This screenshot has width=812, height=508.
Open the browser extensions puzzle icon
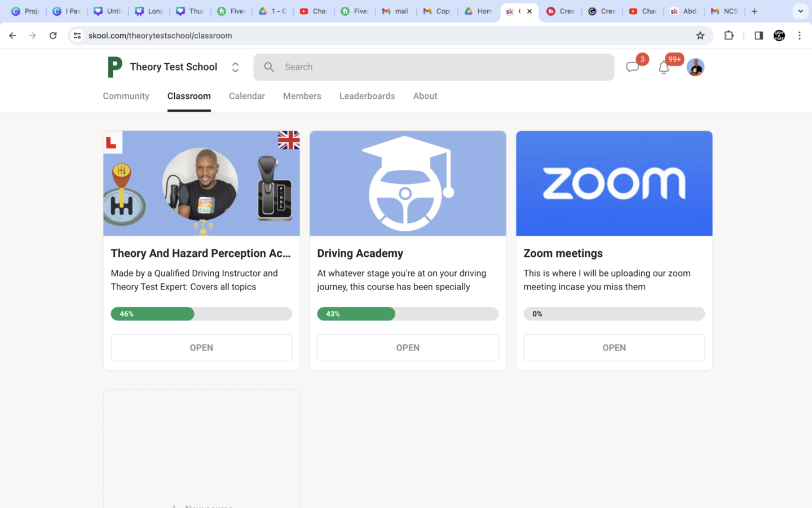tap(729, 36)
